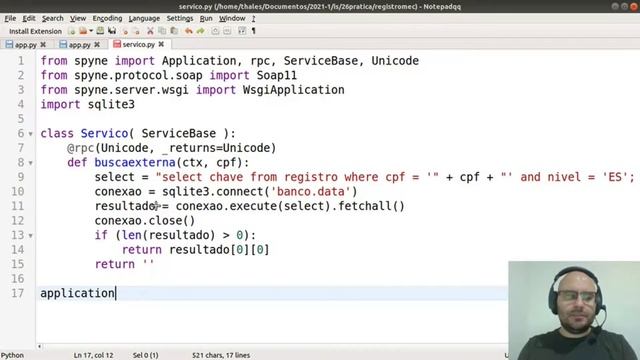Click the Paste clipboard icon

tap(174, 31)
